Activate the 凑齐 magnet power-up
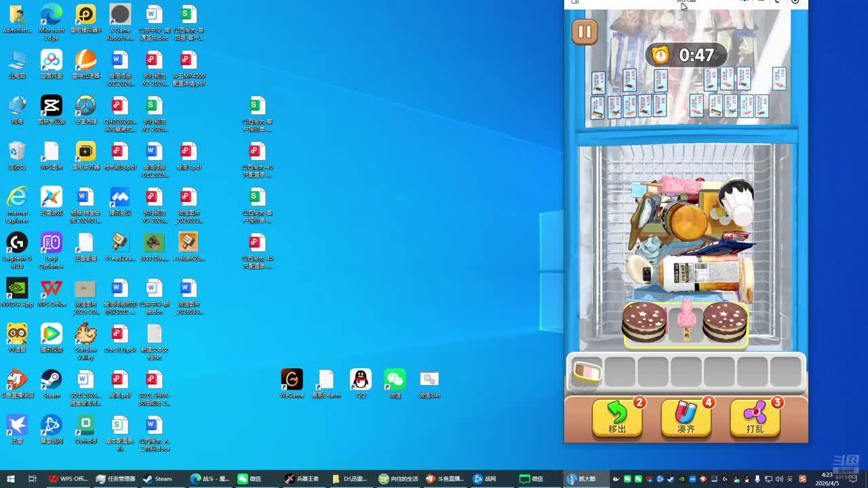868x488 pixels. pyautogui.click(x=686, y=418)
